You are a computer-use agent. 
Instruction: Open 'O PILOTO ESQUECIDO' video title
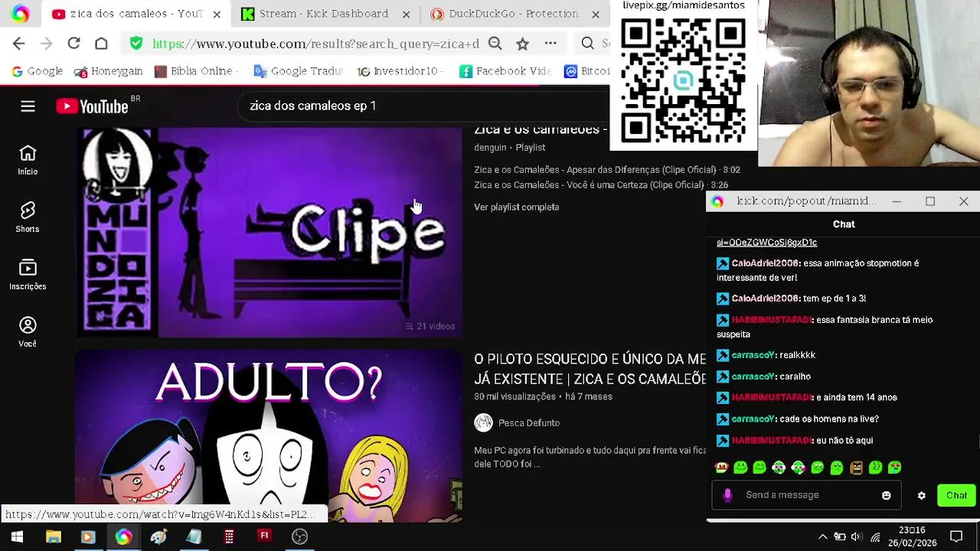coord(590,369)
